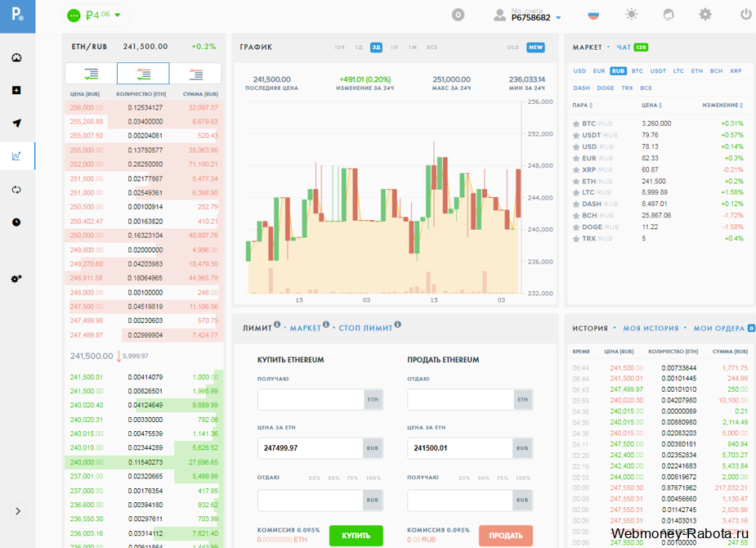Open the МОЯ ИСТОРИЯ tab

[x=651, y=329]
